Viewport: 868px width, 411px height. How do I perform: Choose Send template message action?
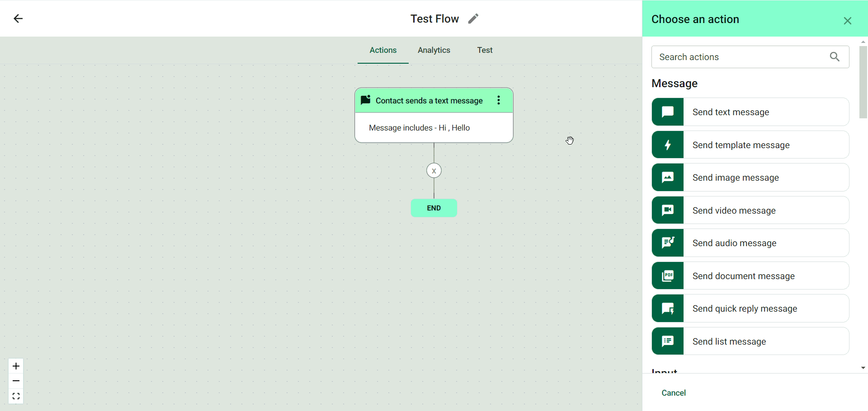click(x=750, y=145)
